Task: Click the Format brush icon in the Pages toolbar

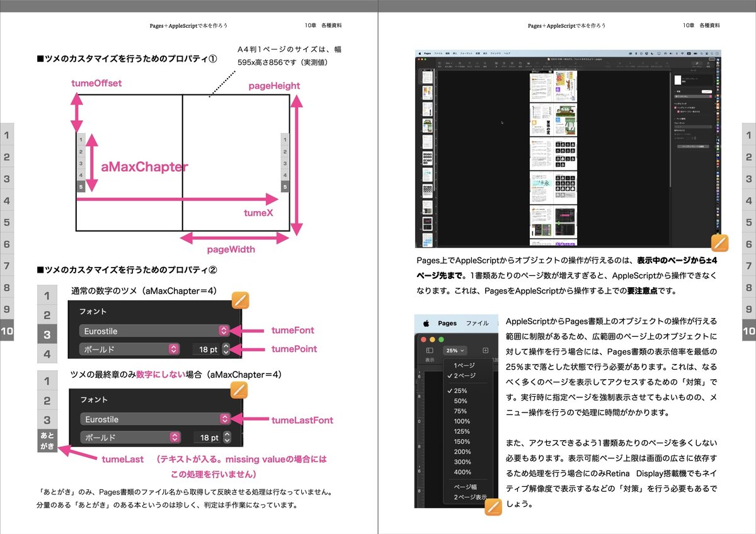Action: (x=697, y=62)
